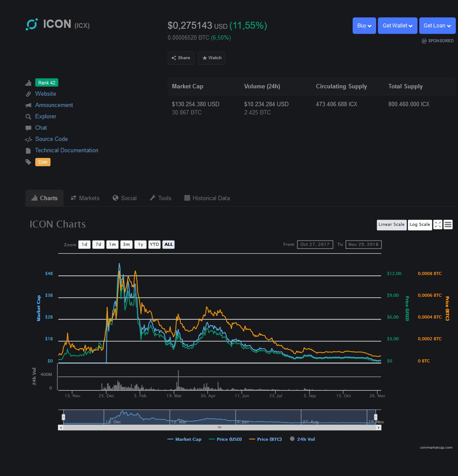
Task: Click the Rank 42 badge
Action: point(47,83)
